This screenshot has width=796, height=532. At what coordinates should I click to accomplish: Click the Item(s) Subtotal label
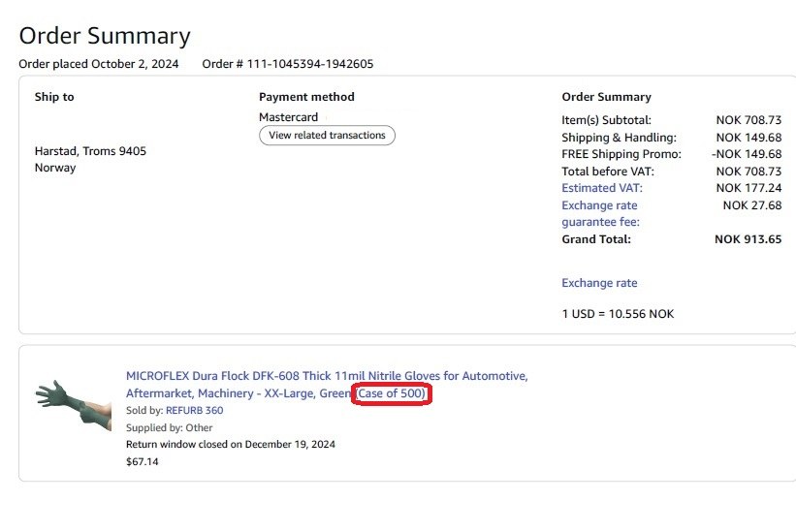click(x=606, y=120)
